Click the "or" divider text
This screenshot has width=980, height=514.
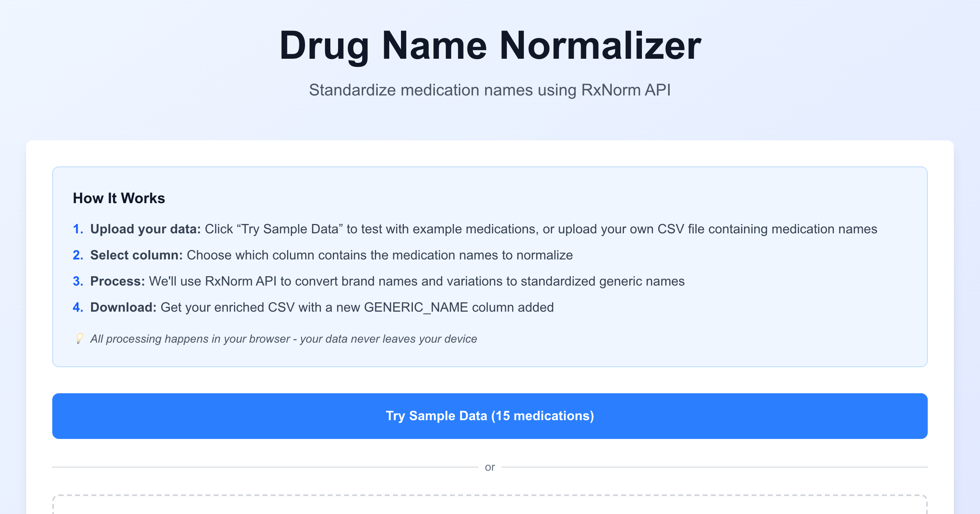point(490,467)
